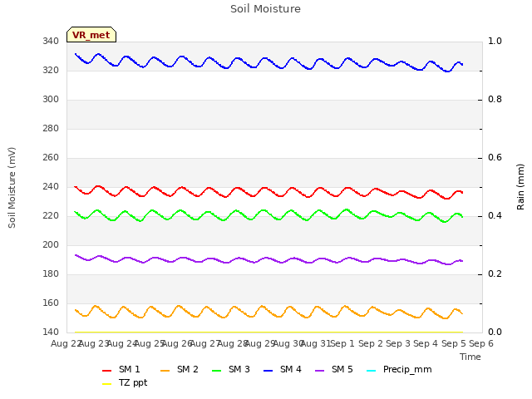
Task: Click the purple SM 5 legend swatch
Action: pos(320,371)
